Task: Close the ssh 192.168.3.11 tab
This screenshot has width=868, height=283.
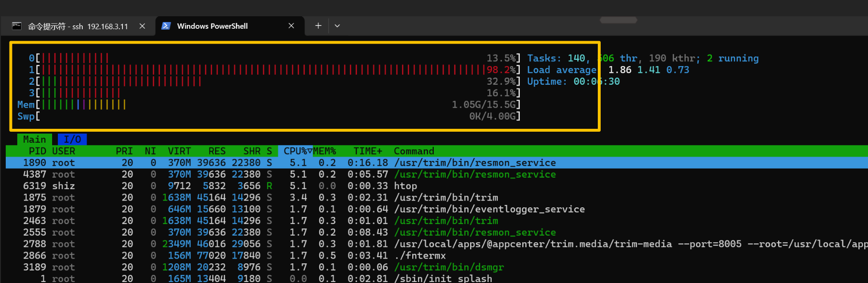Action: (x=142, y=26)
